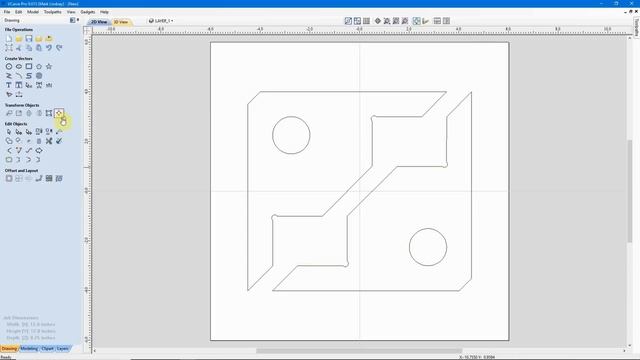Click the Undo arrow icon
This screenshot has height=360, width=640.
pos(49,48)
